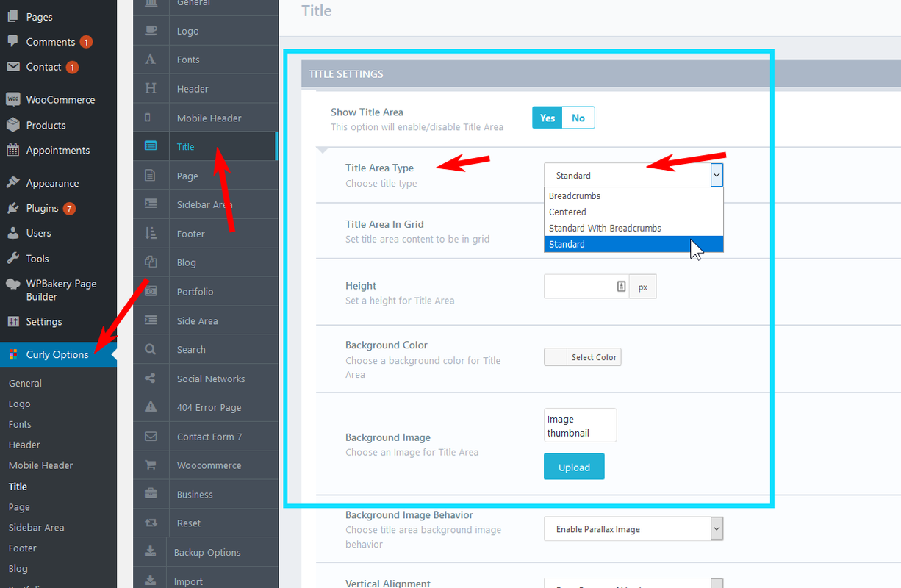Viewport: 901px width, 588px height.
Task: Click the Tools wrench icon
Action: coord(12,258)
